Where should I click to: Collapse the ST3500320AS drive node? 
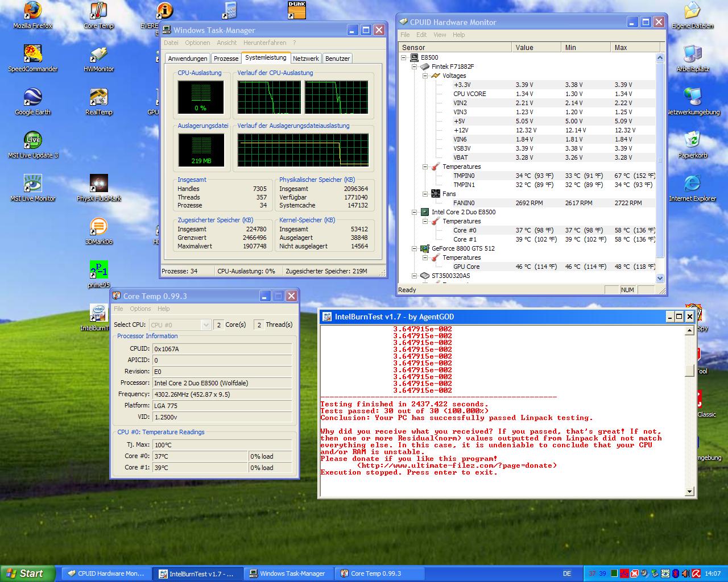pos(415,276)
